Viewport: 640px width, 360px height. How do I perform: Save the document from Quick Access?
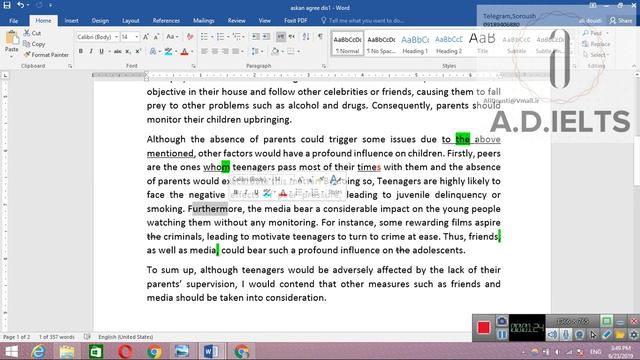[7, 6]
